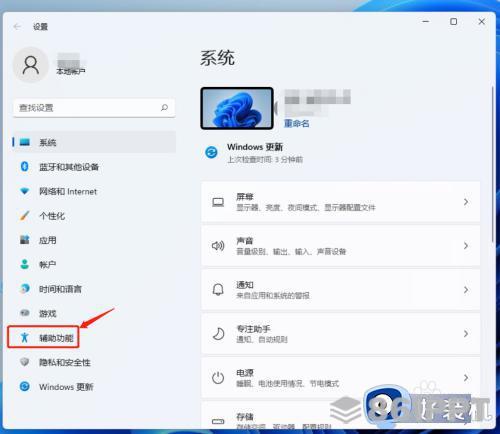This screenshot has height=434, width=500.
Task: Click the 重命名 rename link
Action: coord(296,123)
